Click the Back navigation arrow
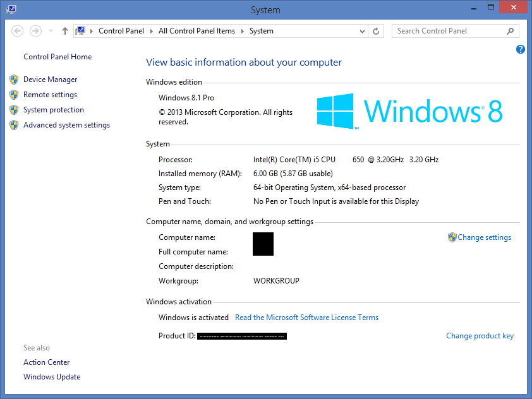The image size is (532, 399). tap(17, 31)
